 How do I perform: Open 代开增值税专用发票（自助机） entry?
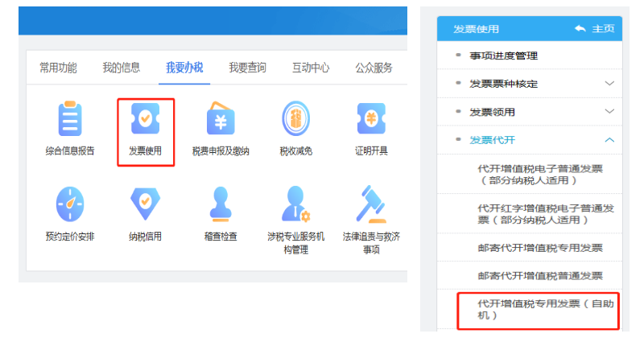(x=546, y=310)
